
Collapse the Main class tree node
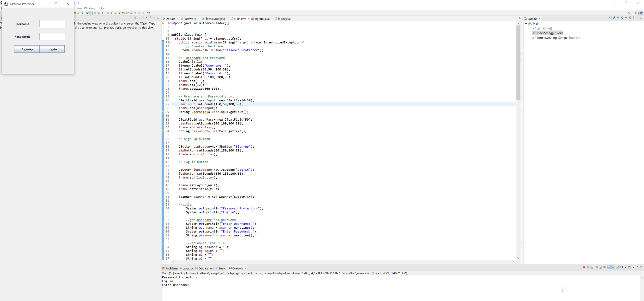point(526,23)
